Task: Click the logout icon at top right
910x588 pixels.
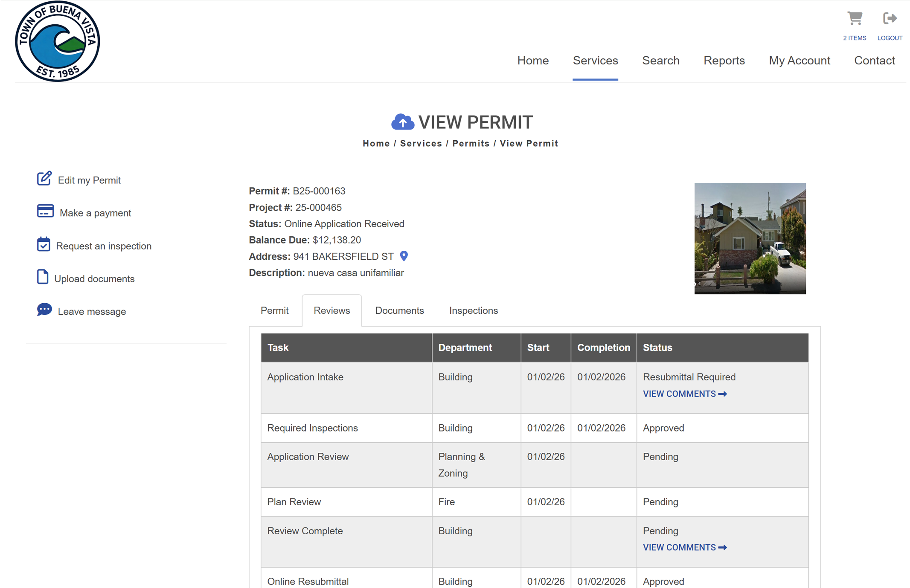Action: (x=890, y=18)
